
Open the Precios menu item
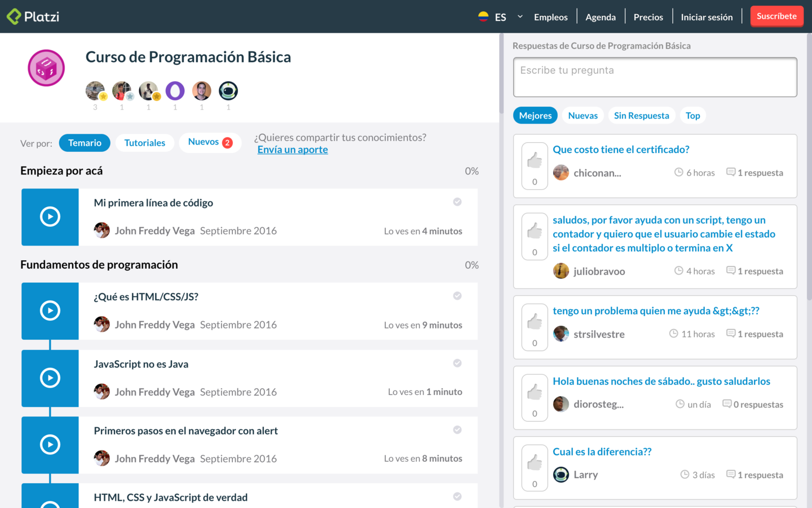[x=648, y=17]
